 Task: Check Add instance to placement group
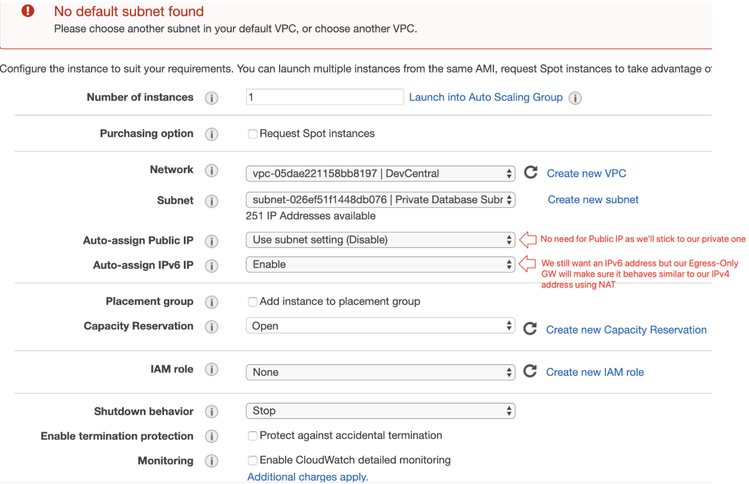click(x=252, y=302)
